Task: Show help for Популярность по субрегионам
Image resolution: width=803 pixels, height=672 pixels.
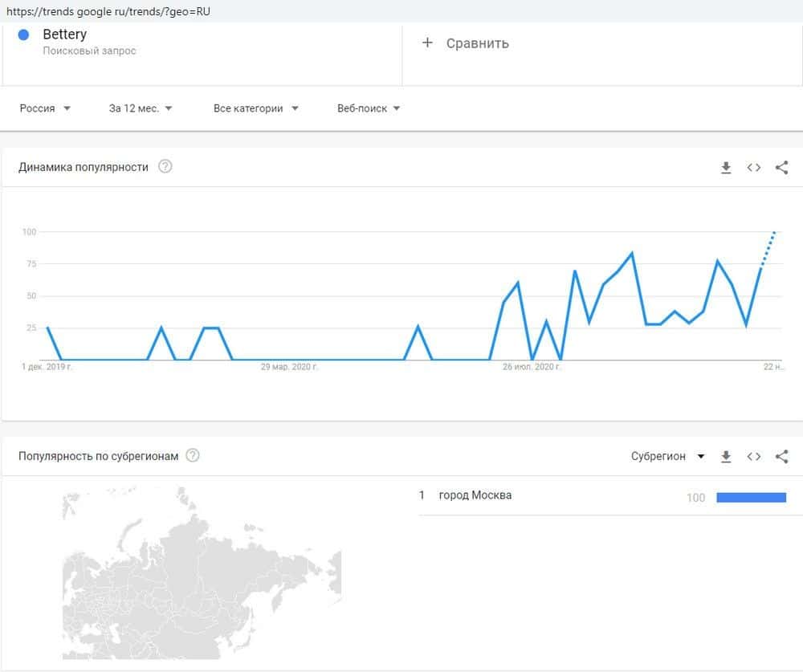Action: pyautogui.click(x=193, y=456)
